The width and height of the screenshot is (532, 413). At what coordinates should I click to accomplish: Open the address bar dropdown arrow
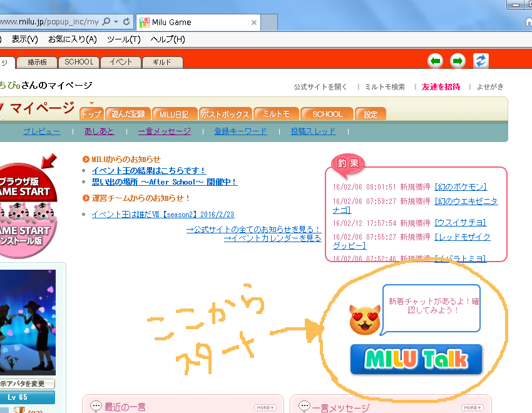116,22
